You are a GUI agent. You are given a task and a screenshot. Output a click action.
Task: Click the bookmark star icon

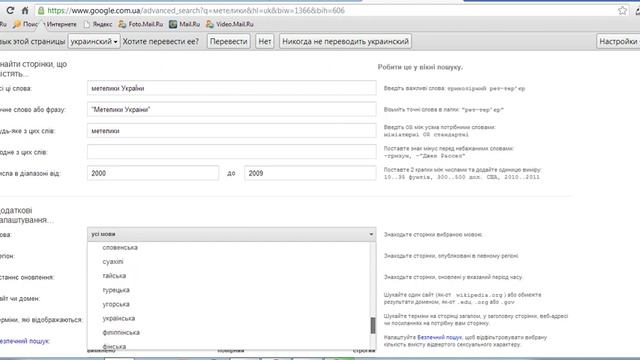[x=622, y=11]
